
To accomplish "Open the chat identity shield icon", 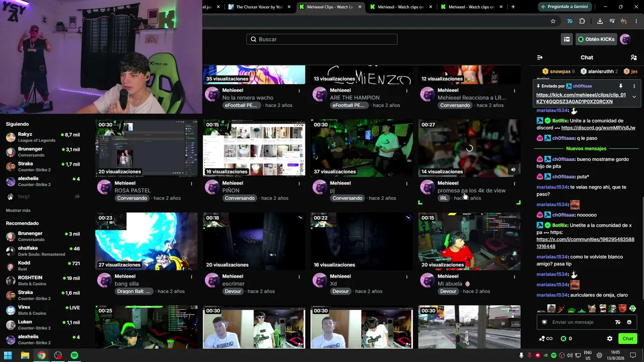I will point(544,322).
